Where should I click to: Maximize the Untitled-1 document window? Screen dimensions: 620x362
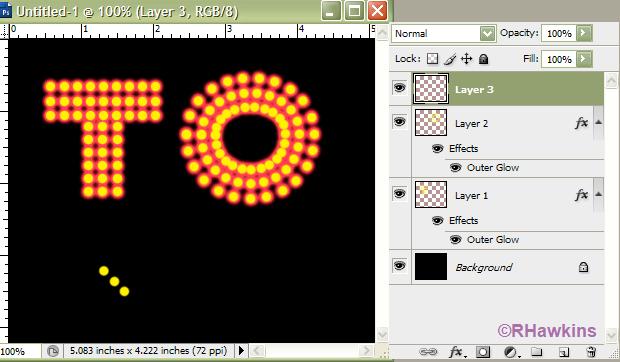[354, 11]
